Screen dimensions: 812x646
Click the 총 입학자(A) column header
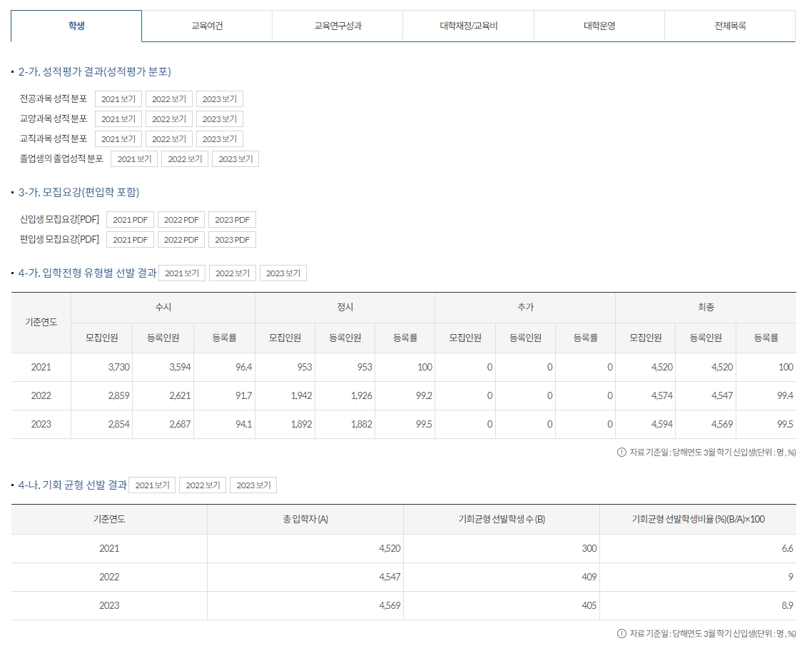click(x=305, y=519)
